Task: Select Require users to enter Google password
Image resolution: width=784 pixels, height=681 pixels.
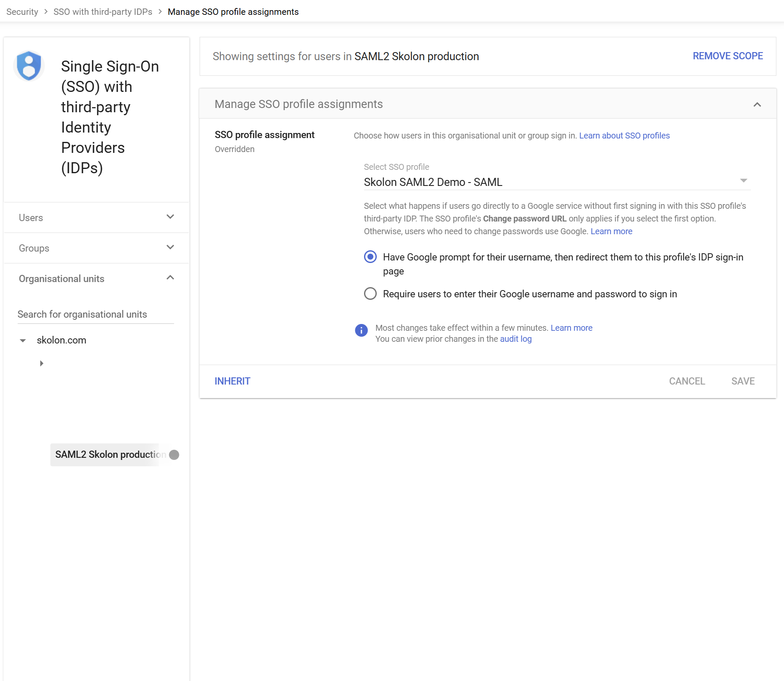Action: pyautogui.click(x=370, y=294)
